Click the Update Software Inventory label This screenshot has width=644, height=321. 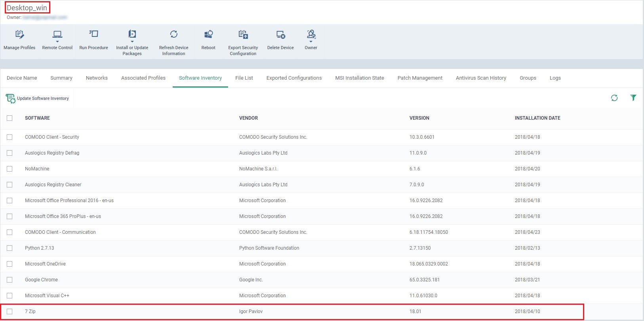[43, 98]
